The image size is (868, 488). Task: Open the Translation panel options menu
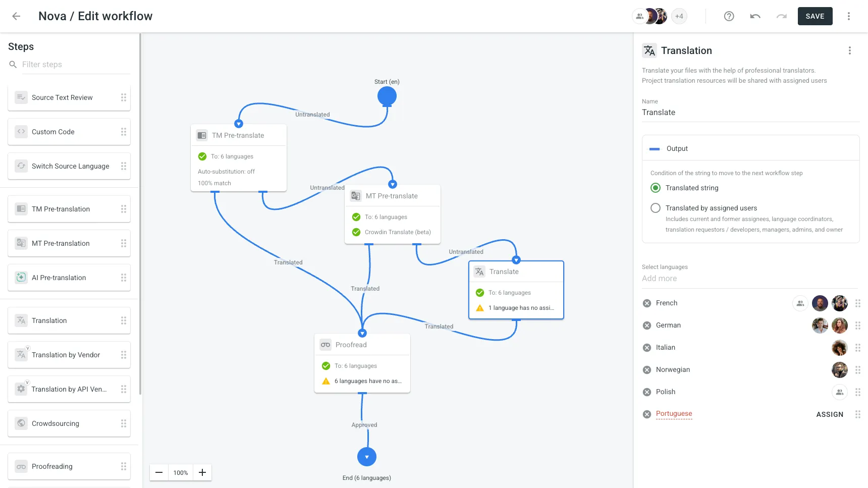850,50
